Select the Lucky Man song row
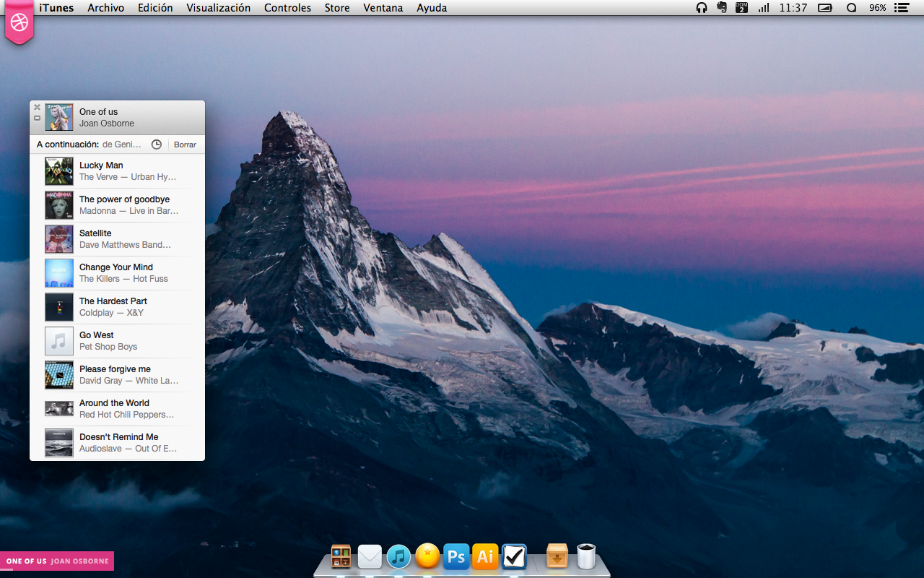The width and height of the screenshot is (924, 578). (117, 171)
